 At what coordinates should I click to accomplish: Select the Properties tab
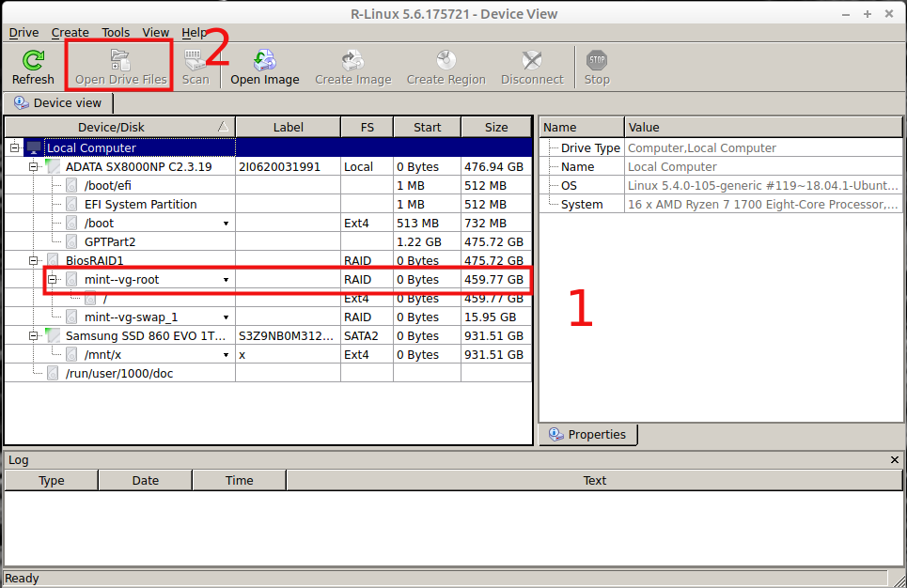pos(587,435)
